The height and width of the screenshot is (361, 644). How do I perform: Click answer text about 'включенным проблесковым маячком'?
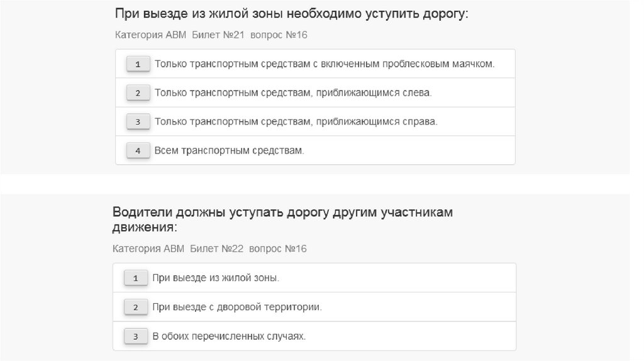[325, 64]
